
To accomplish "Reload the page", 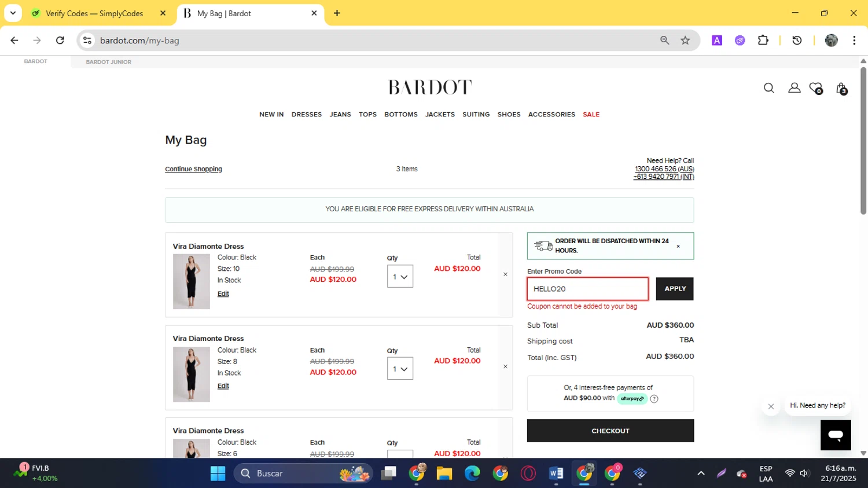I will (60, 40).
